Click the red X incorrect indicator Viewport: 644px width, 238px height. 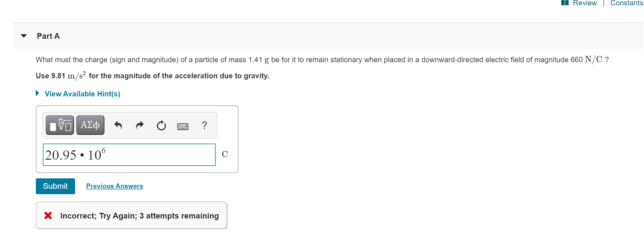click(x=48, y=215)
